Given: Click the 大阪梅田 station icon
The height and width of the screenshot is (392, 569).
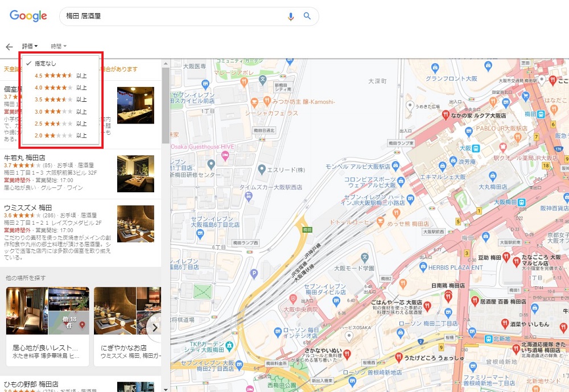Looking at the screenshot, I should click(x=521, y=202).
